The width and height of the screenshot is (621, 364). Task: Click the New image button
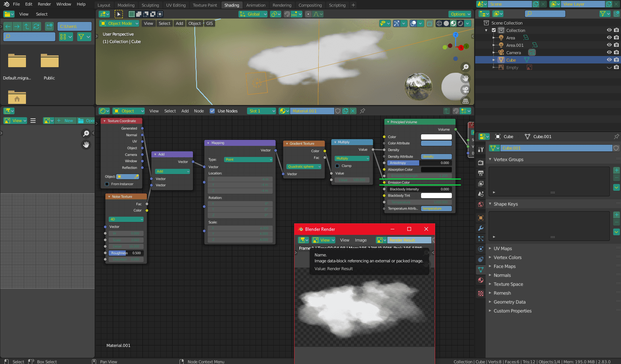(x=66, y=121)
